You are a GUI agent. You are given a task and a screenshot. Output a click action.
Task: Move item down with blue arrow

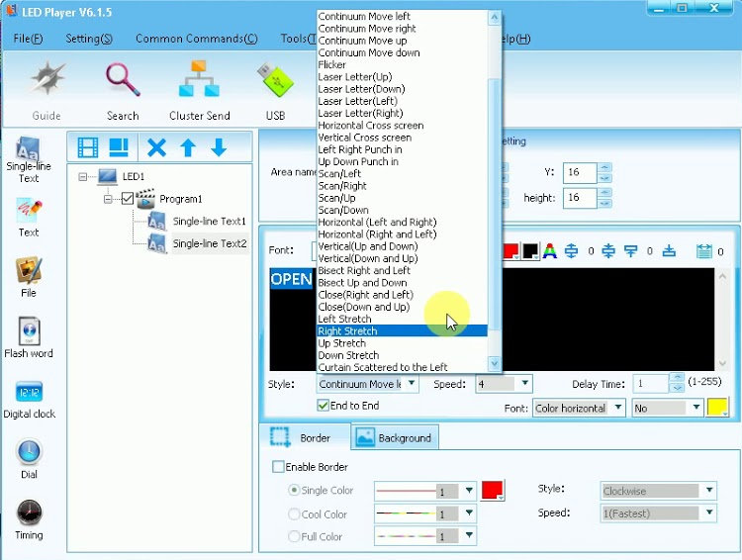[x=219, y=148]
